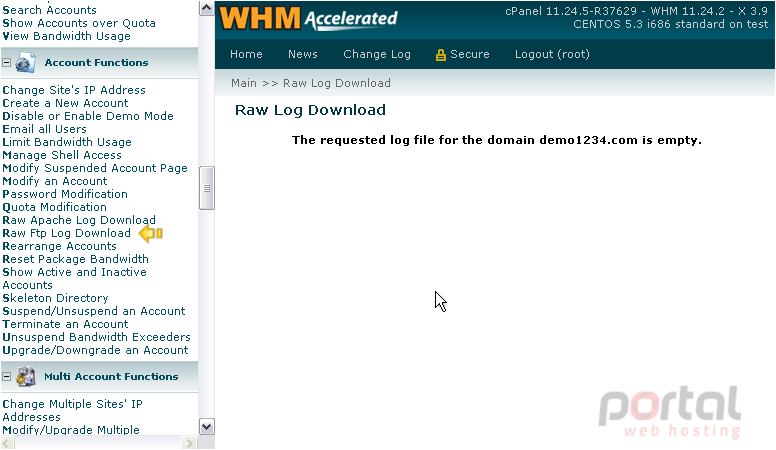Screen dimensions: 776x450
Task: Click the empty log file message
Action: 497,140
